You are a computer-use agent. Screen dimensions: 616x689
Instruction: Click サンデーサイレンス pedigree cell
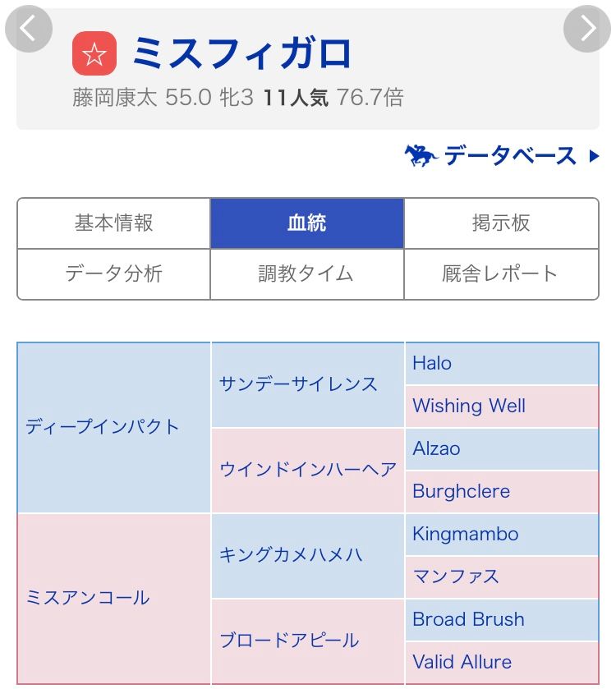299,384
